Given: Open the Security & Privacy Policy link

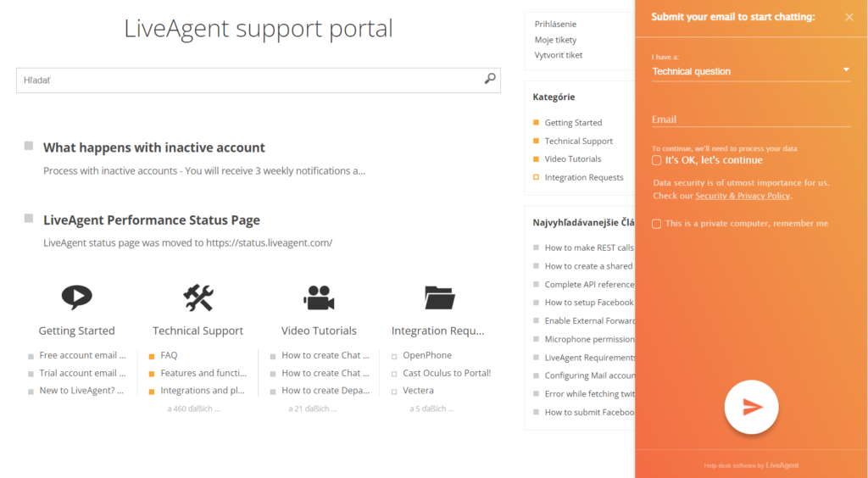Looking at the screenshot, I should [x=742, y=196].
